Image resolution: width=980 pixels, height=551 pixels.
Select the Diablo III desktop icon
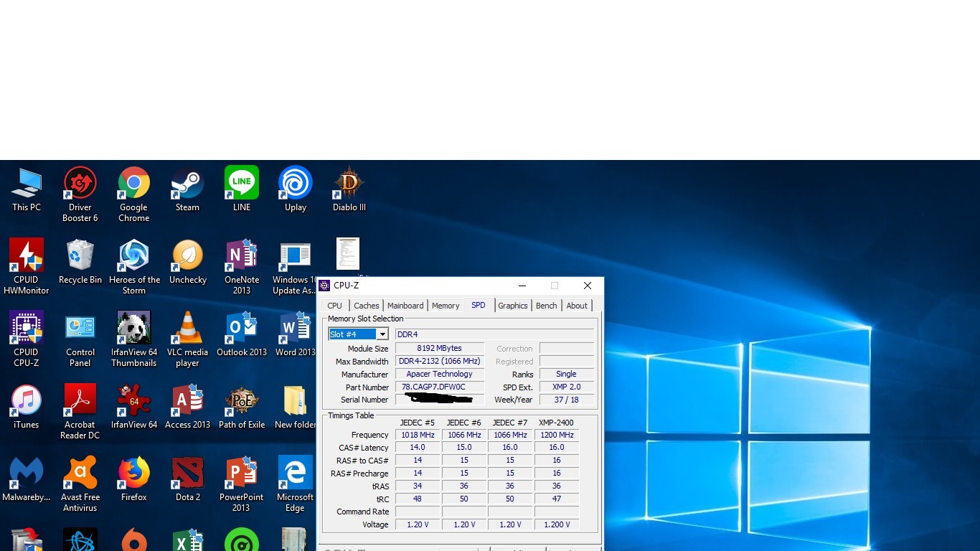pyautogui.click(x=349, y=189)
